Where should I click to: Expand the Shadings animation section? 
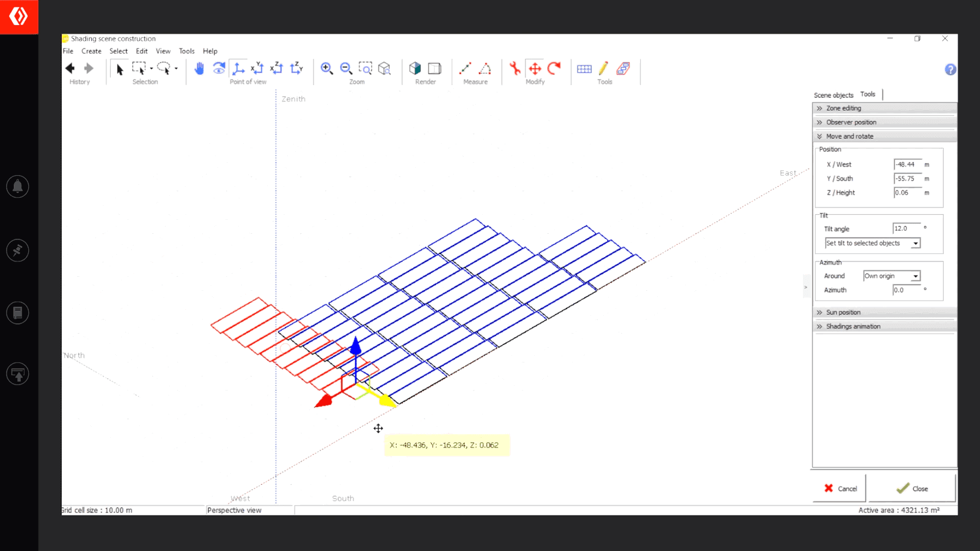tap(884, 326)
